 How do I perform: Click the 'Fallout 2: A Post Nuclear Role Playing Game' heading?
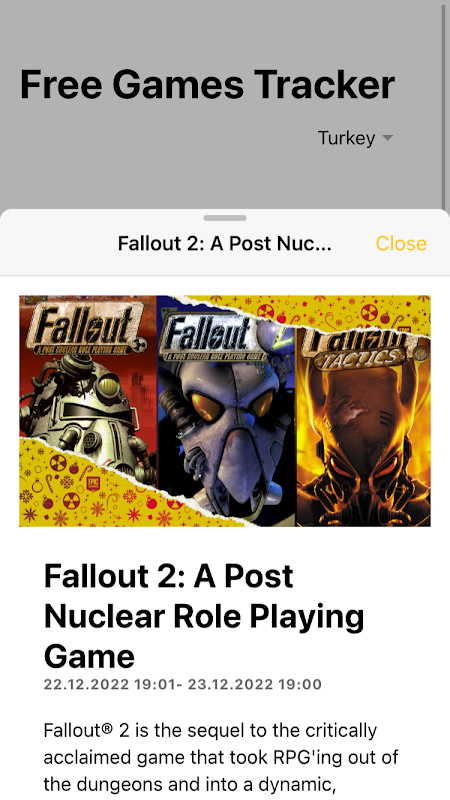[204, 616]
